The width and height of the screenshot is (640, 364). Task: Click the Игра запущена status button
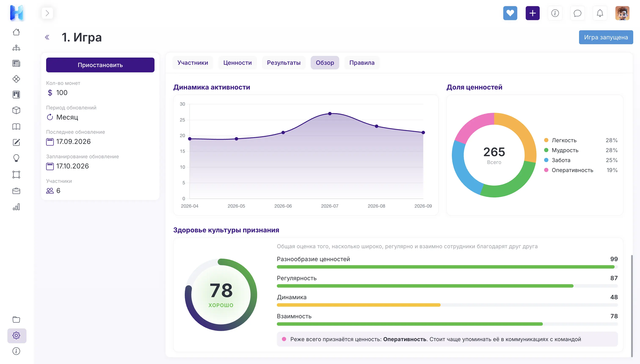tap(606, 37)
